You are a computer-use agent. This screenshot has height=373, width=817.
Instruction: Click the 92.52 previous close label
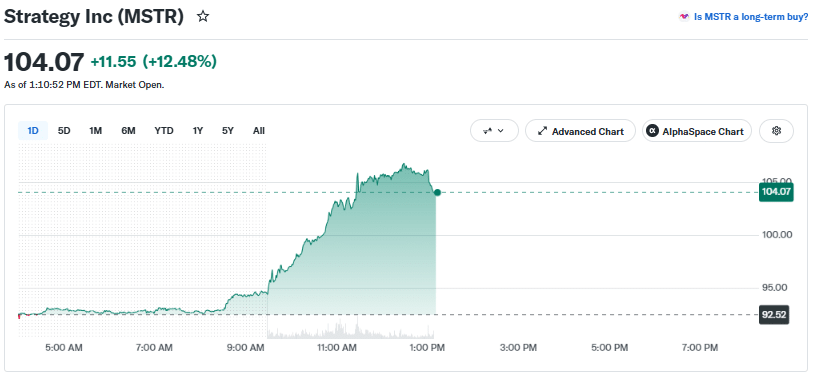point(774,315)
